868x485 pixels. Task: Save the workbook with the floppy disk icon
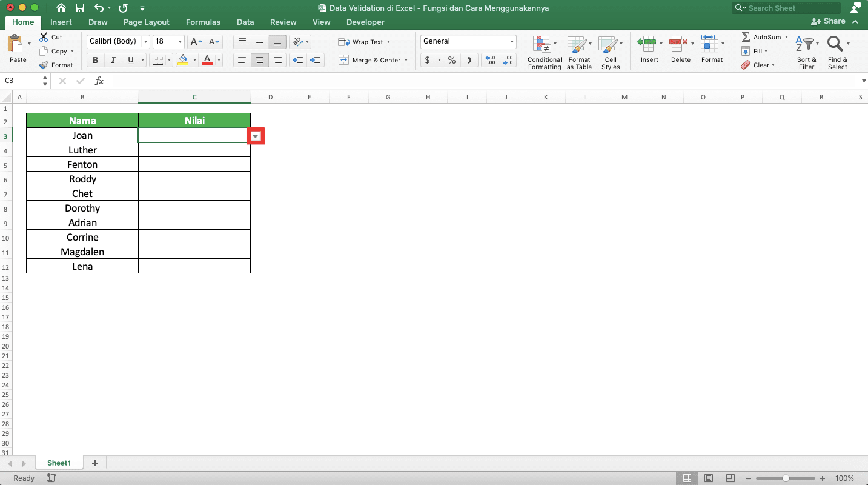click(x=80, y=8)
